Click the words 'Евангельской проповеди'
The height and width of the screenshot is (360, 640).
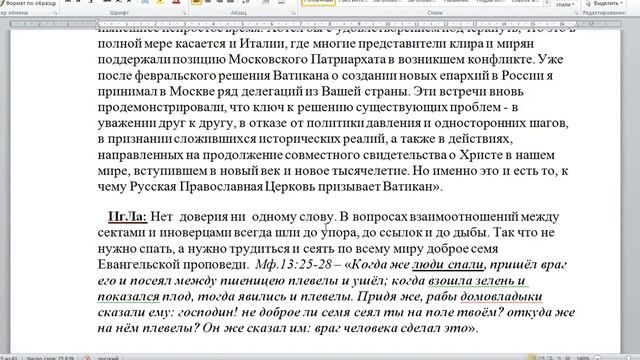point(172,264)
